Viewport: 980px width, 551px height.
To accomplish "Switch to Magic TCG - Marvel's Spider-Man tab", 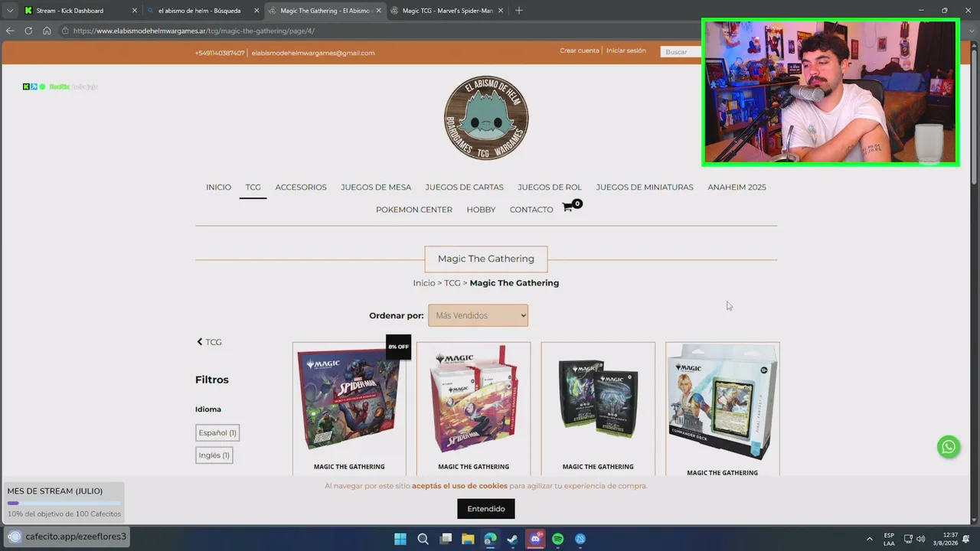I will [x=447, y=11].
